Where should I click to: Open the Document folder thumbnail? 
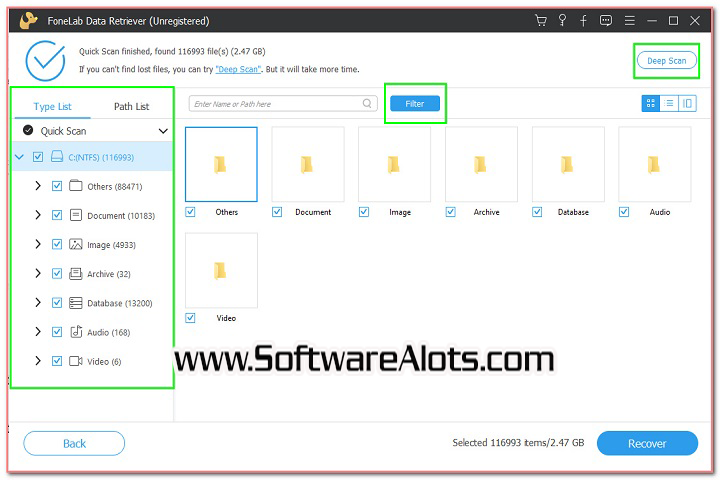click(308, 164)
